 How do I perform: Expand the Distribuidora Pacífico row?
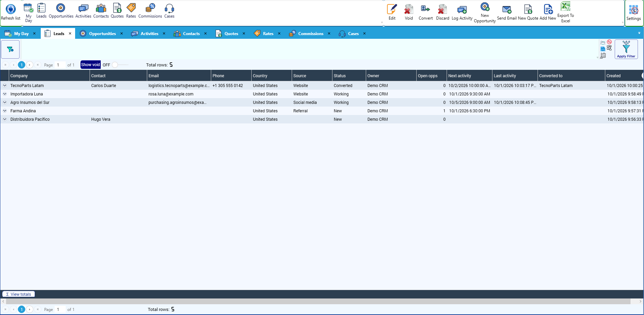tap(5, 119)
